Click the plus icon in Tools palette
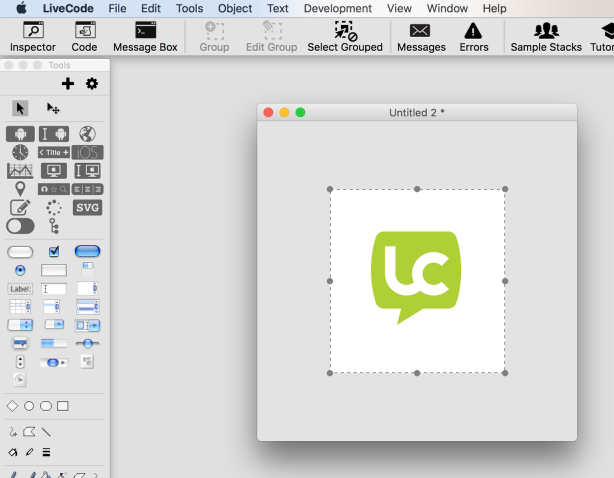The width and height of the screenshot is (614, 478). (68, 83)
